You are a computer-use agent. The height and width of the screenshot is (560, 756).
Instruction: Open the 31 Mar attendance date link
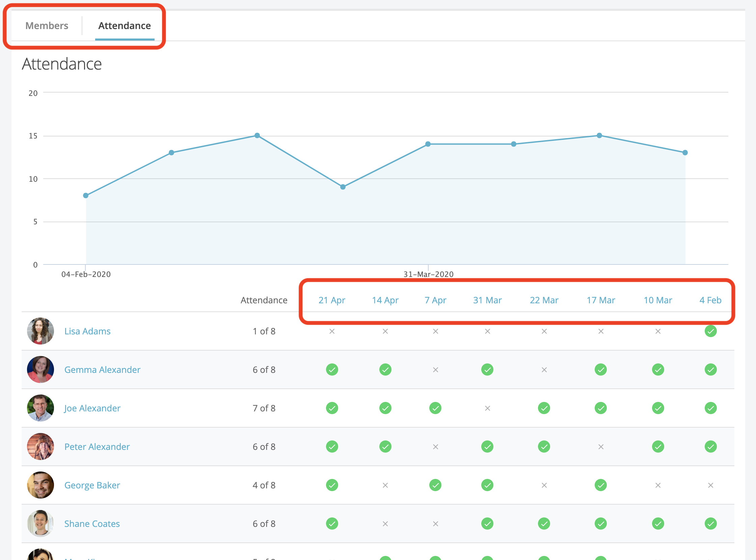[x=487, y=300]
